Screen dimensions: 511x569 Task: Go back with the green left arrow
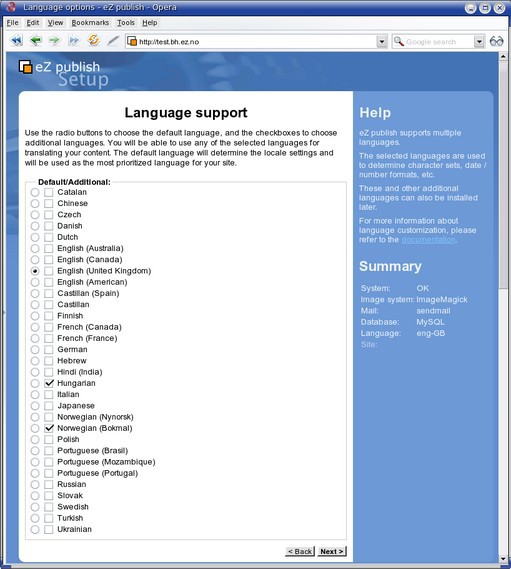(x=36, y=40)
